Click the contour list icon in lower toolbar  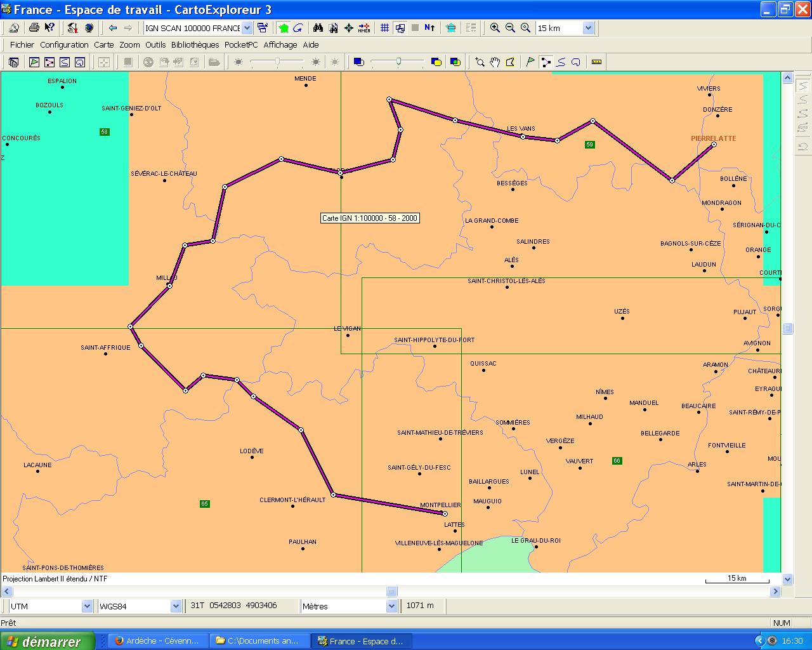pos(80,62)
